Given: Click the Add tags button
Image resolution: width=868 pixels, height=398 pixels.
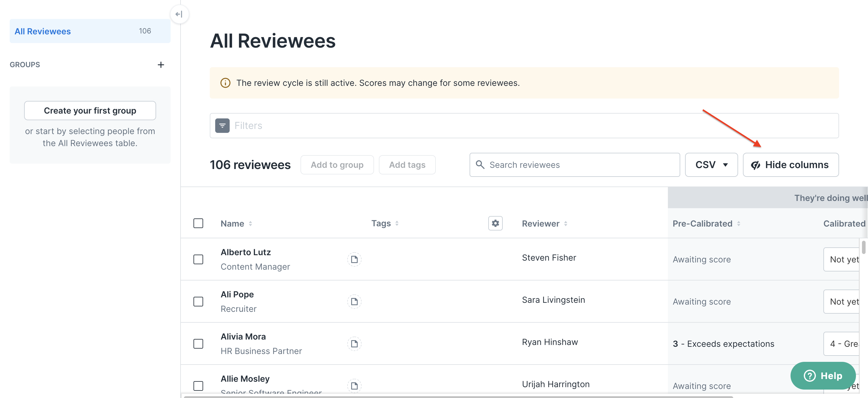Looking at the screenshot, I should (x=407, y=165).
